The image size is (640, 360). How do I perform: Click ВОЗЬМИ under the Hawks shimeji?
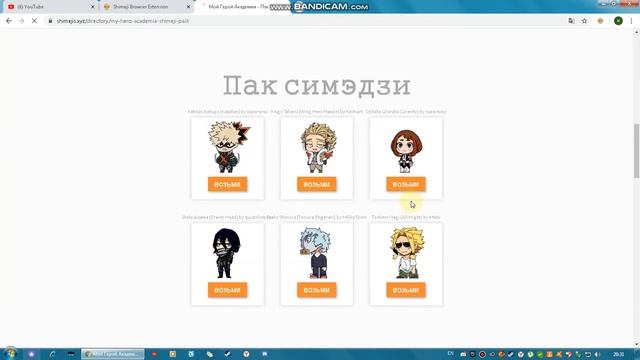[x=317, y=184]
